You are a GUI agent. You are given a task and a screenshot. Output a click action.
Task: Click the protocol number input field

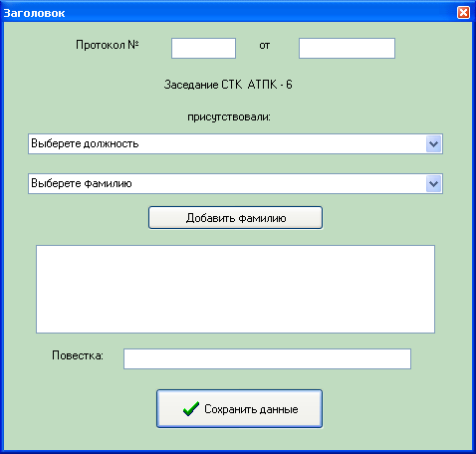click(x=203, y=49)
